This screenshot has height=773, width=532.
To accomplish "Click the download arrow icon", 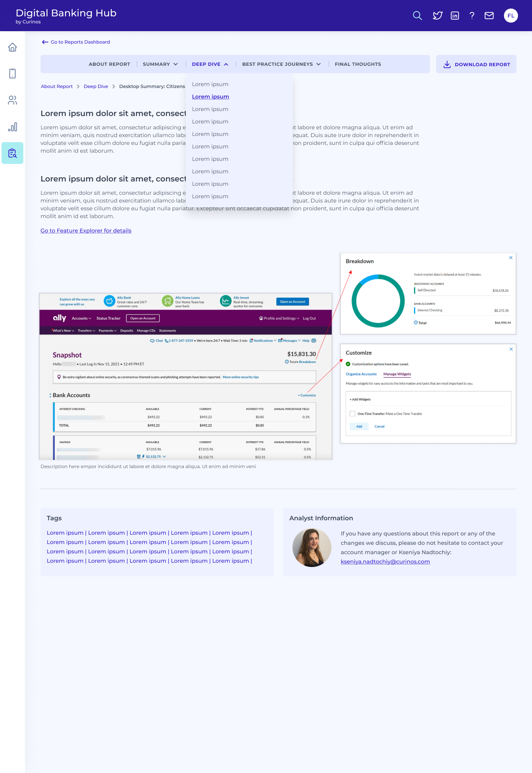I will (x=447, y=64).
